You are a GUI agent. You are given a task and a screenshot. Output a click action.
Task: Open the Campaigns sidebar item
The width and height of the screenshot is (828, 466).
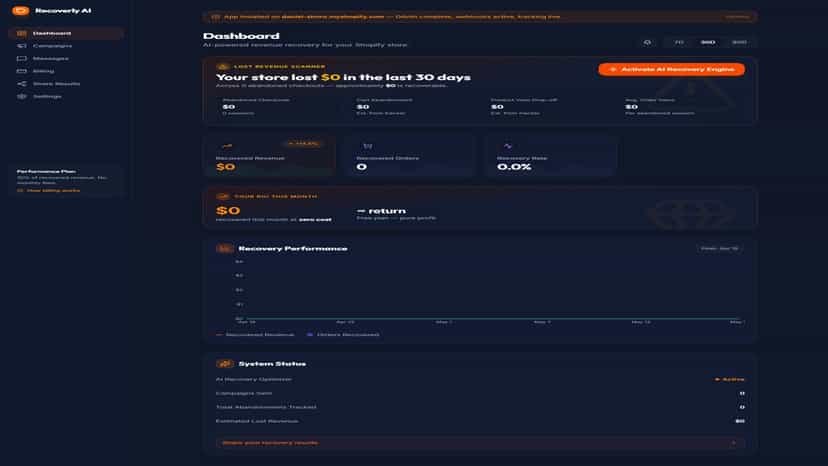point(66,46)
